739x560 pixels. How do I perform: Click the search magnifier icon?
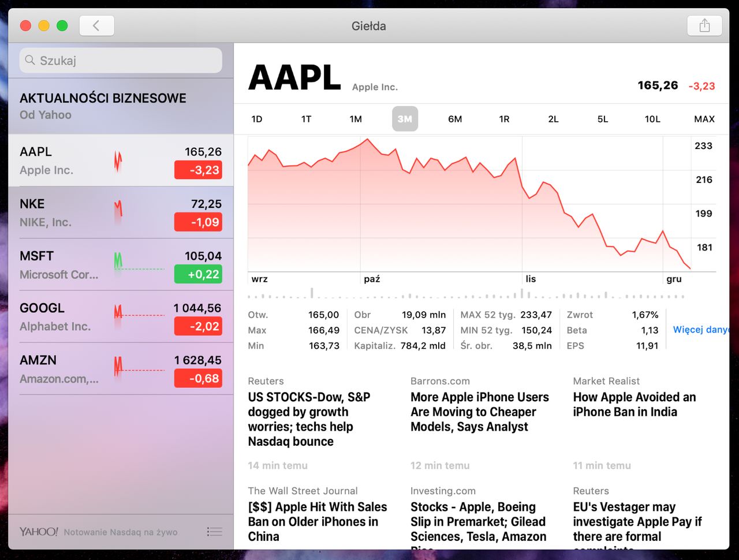(x=30, y=60)
